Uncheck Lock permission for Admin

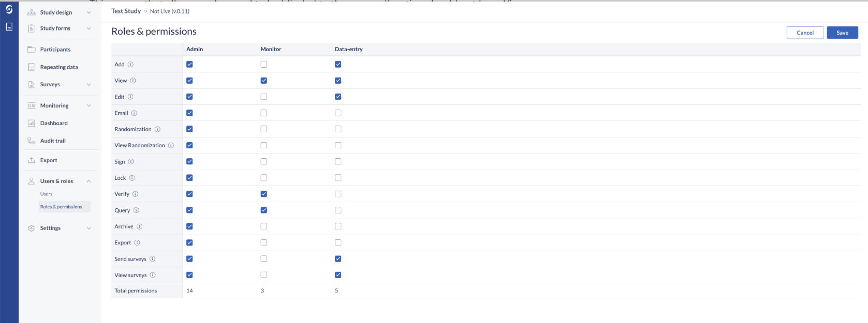189,178
